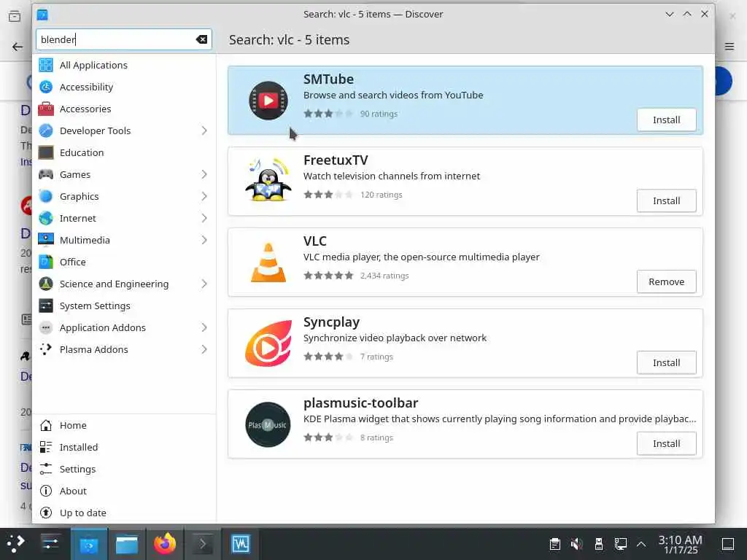Click the Installed list icon
This screenshot has height=560, width=747.
pos(46,447)
